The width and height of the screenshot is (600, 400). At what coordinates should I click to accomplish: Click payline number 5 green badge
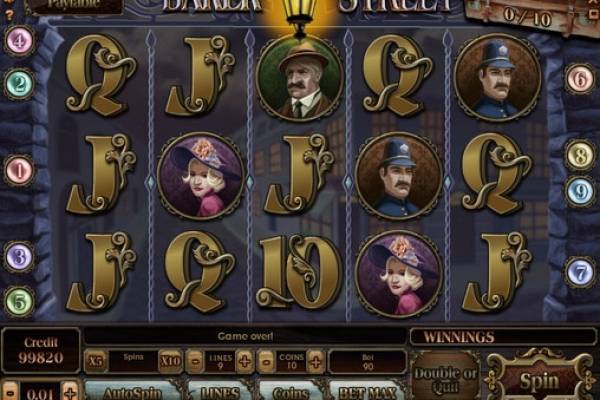[19, 301]
